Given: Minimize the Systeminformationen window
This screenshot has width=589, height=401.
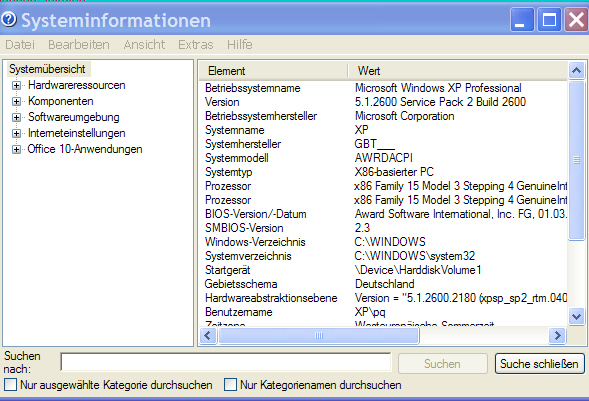Looking at the screenshot, I should tap(522, 20).
